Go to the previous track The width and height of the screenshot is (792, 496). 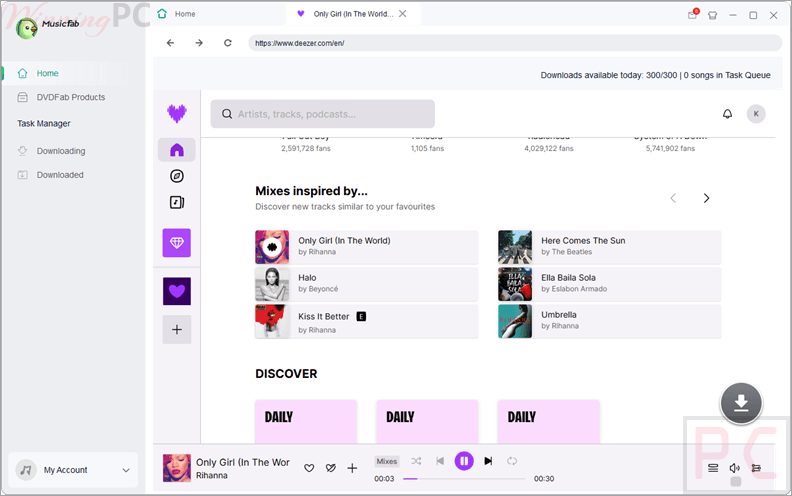tap(440, 461)
